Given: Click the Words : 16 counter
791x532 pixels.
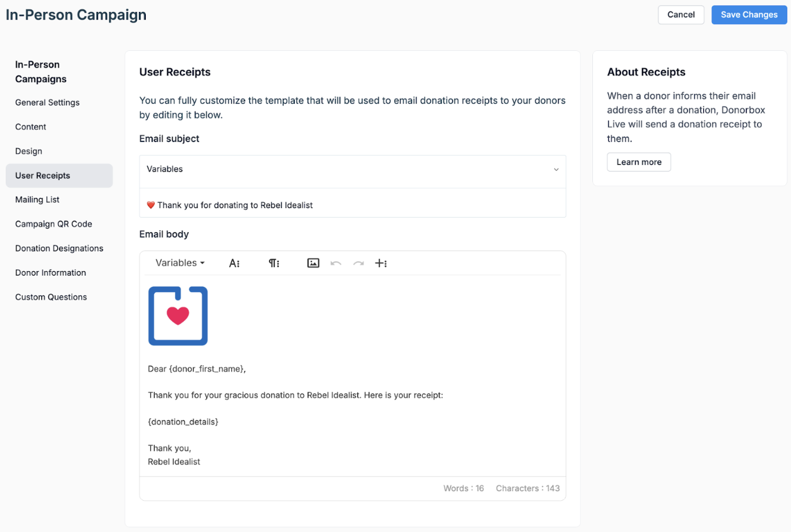Looking at the screenshot, I should pos(464,488).
